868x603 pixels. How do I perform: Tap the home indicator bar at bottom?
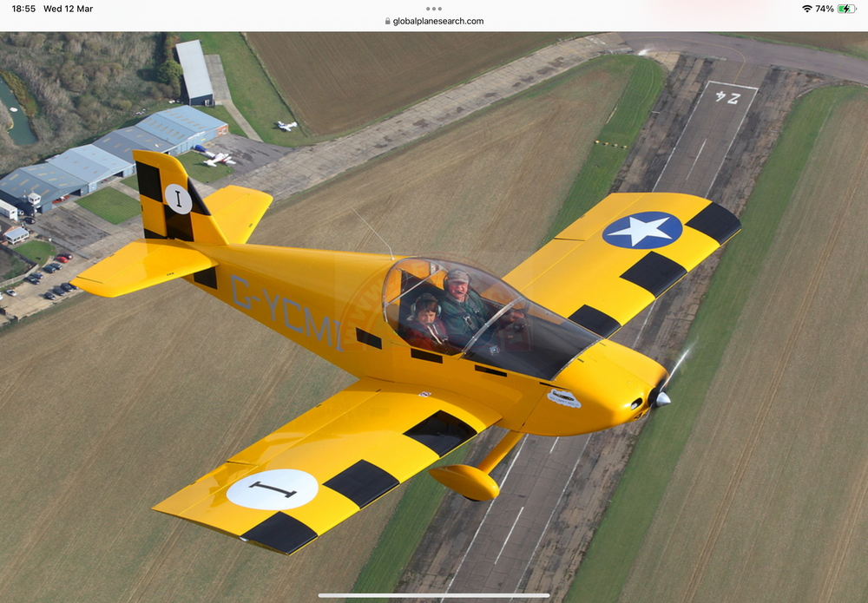pyautogui.click(x=434, y=595)
